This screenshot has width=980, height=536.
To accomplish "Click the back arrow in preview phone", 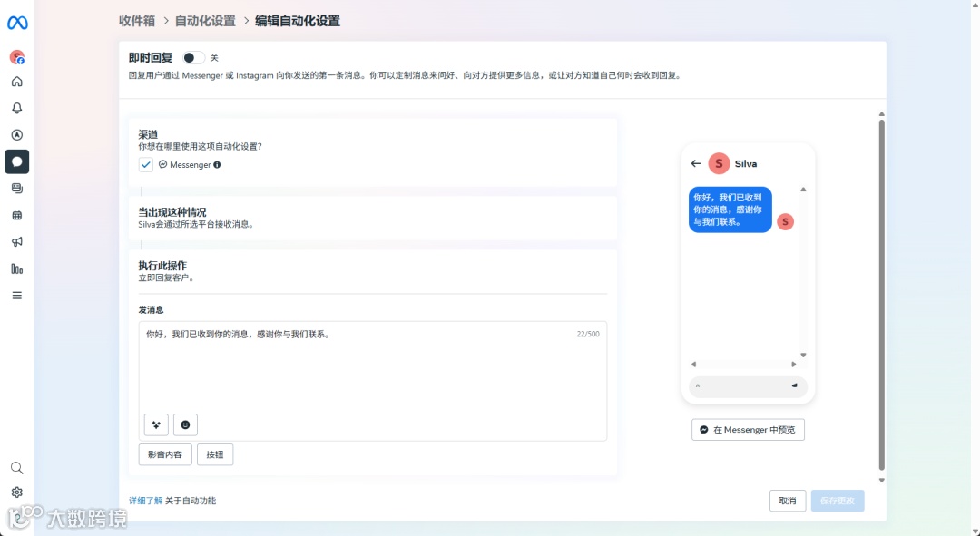I will point(696,163).
